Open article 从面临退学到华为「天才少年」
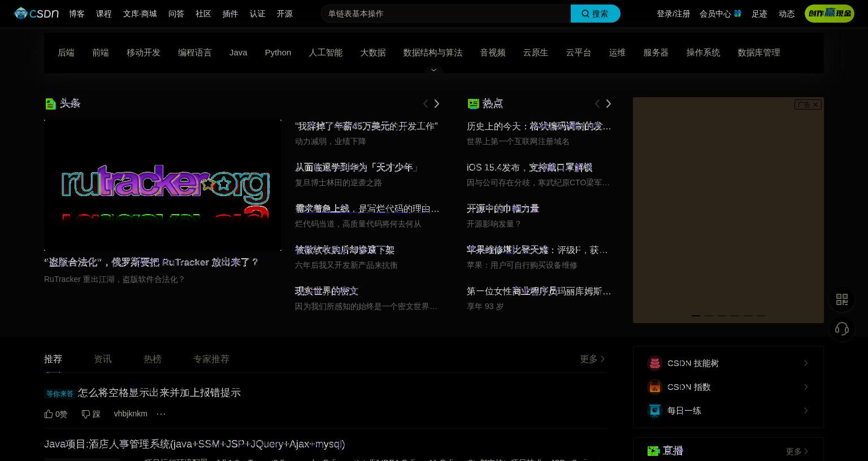 click(357, 167)
